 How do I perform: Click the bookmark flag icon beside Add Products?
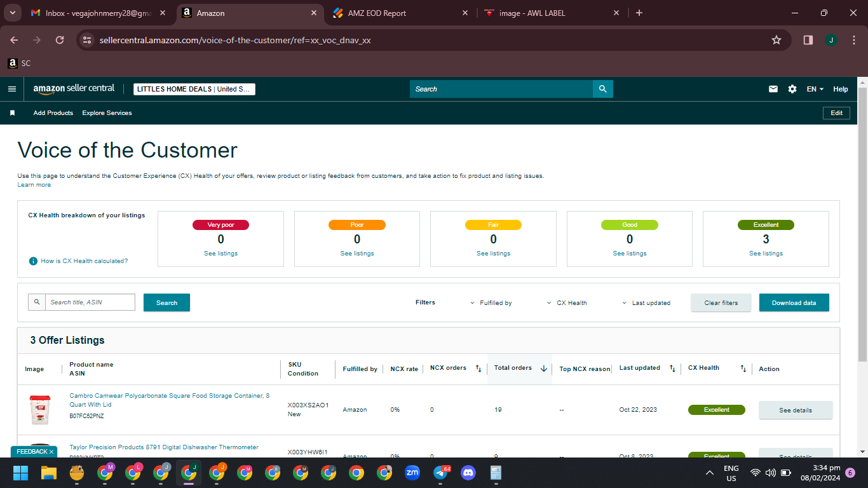tap(12, 113)
